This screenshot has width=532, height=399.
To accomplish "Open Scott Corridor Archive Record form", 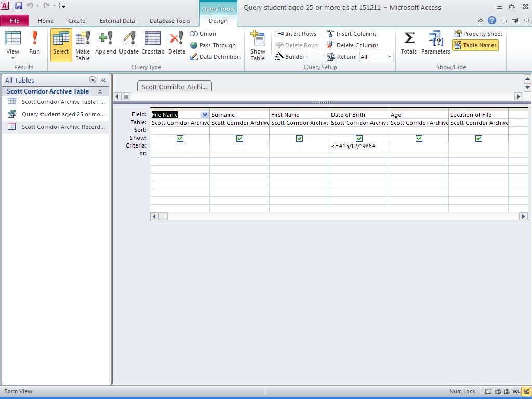I will click(x=56, y=127).
